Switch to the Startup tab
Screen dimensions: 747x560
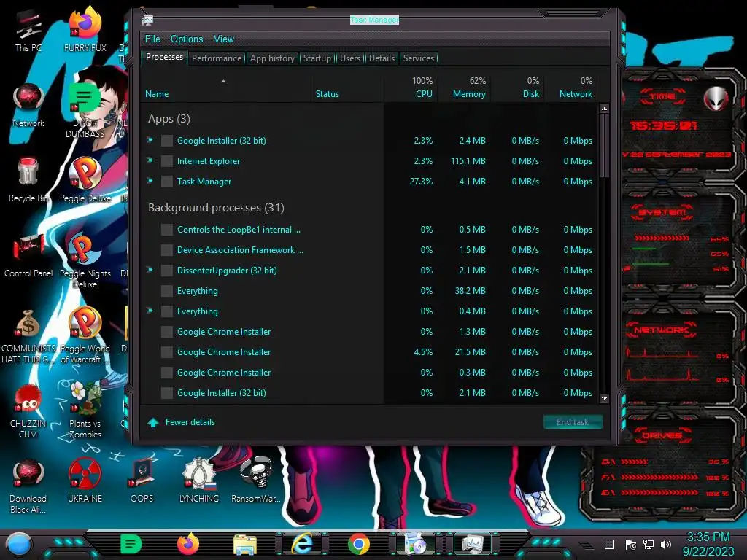317,58
